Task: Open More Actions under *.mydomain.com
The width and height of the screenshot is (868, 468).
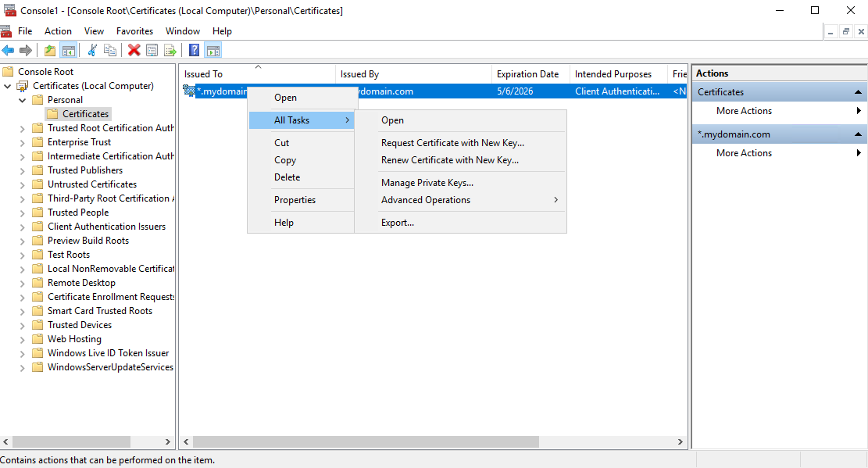Action: pos(744,153)
